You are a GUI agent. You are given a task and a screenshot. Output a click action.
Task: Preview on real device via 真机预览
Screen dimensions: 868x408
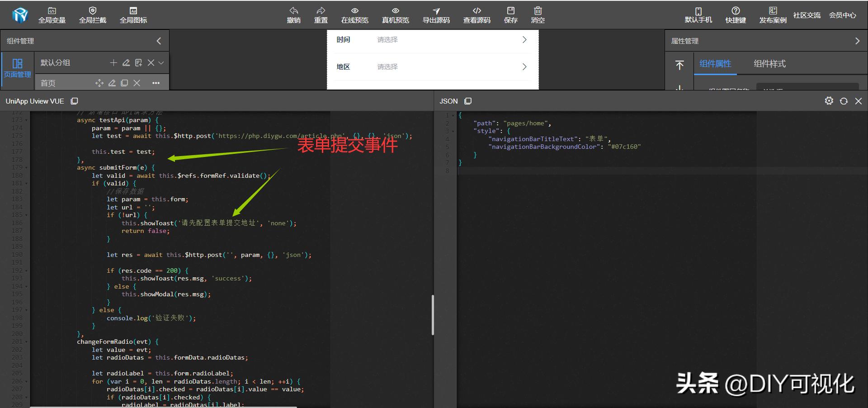395,14
